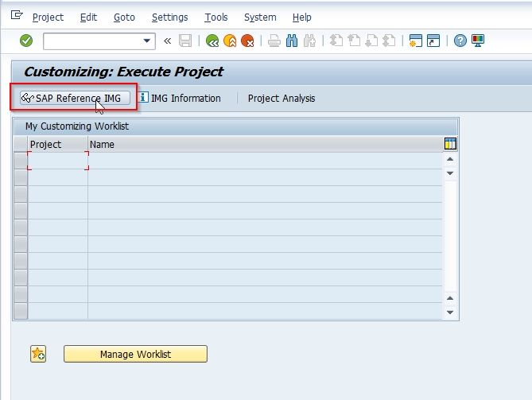This screenshot has height=400, width=532.
Task: Click the upper scroll-down arrow of the worklist
Action: tap(450, 173)
